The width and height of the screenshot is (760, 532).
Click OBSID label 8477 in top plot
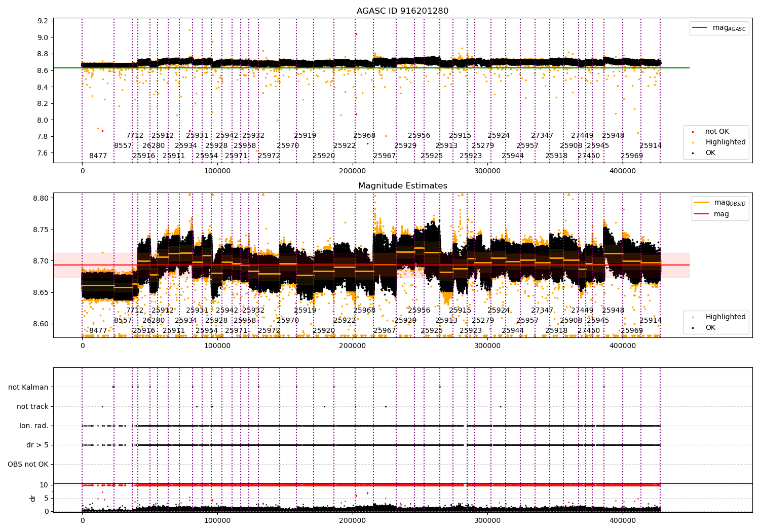point(98,156)
